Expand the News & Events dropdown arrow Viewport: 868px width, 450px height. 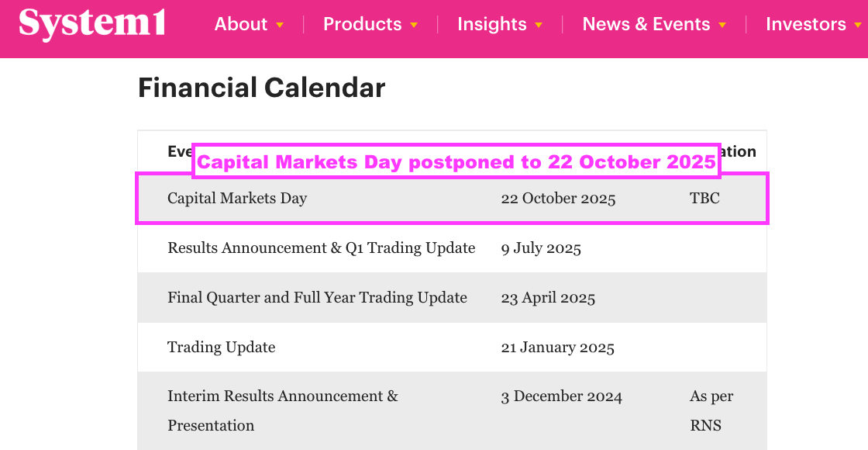point(722,25)
